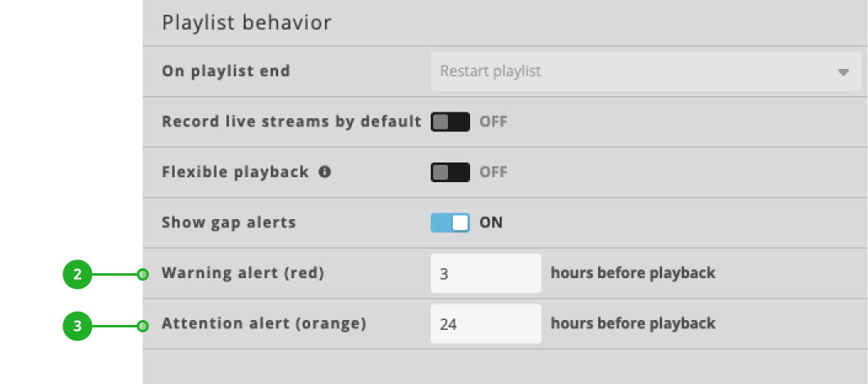
Task: Click the Attention alert (orange) label
Action: [263, 324]
